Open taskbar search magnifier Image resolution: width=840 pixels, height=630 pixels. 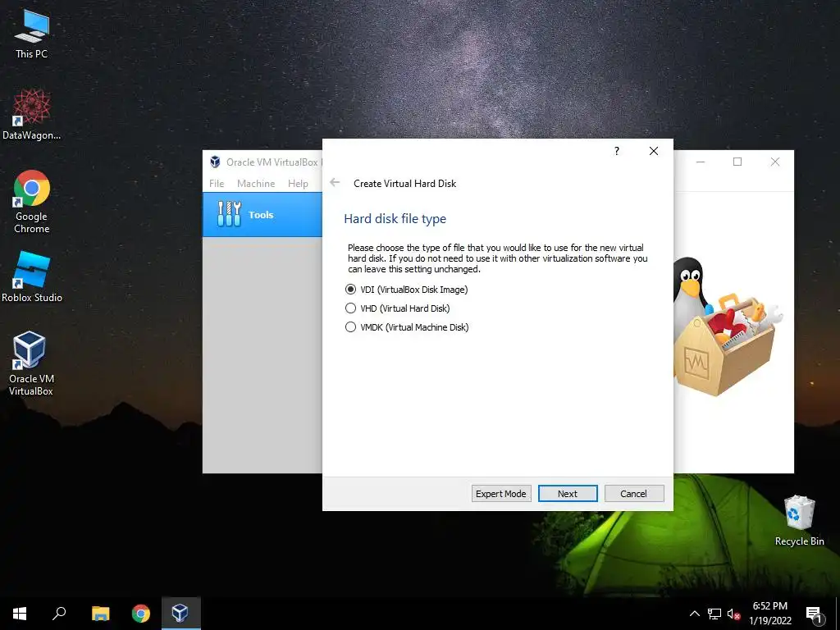coord(59,614)
